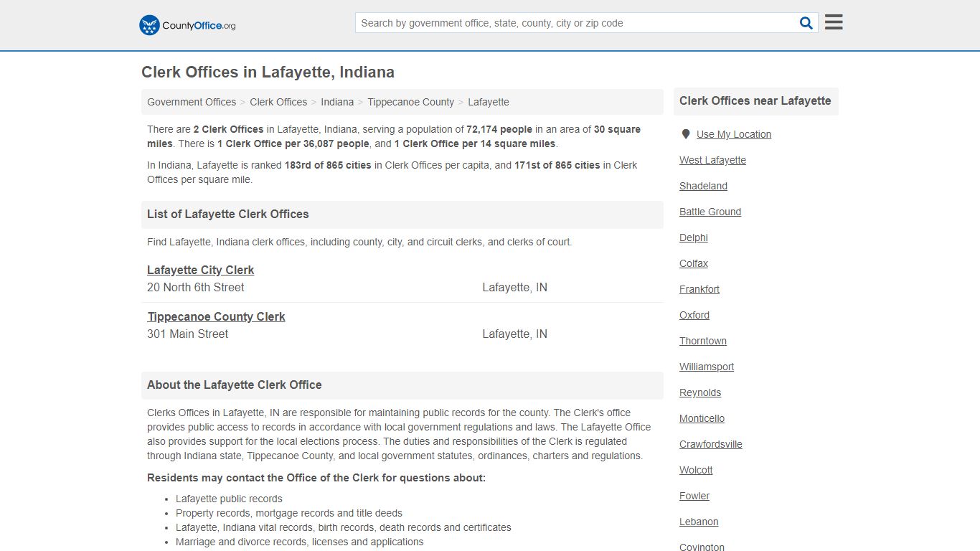
Task: Open Crawfordsville clerk offices
Action: point(711,444)
